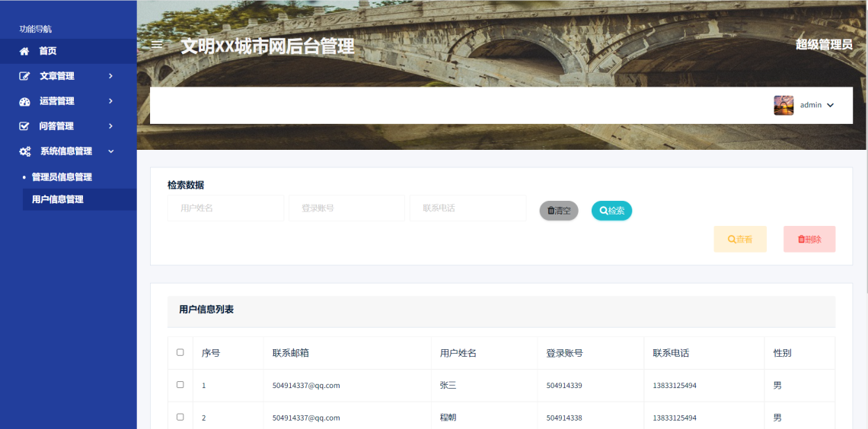Click the admin avatar picture

[783, 105]
